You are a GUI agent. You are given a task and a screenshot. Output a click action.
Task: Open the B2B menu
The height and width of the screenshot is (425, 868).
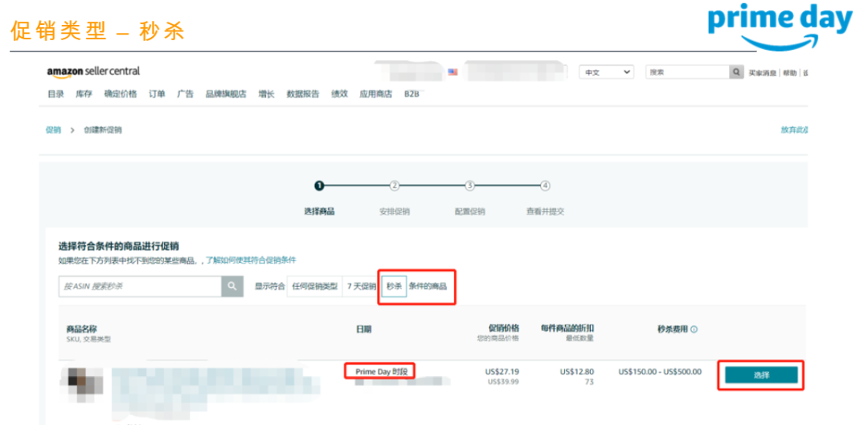[x=411, y=94]
